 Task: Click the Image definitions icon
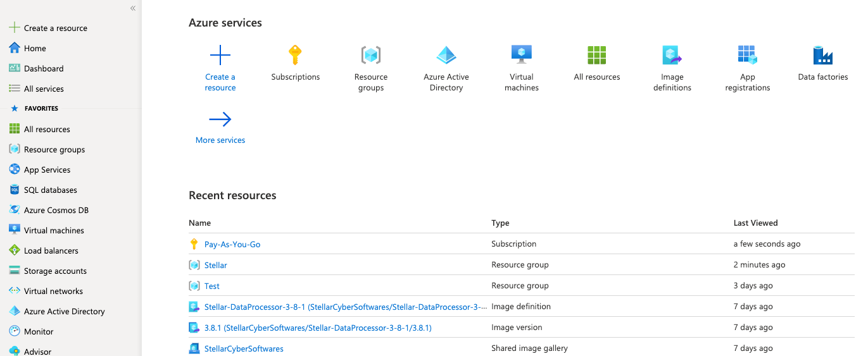click(672, 56)
